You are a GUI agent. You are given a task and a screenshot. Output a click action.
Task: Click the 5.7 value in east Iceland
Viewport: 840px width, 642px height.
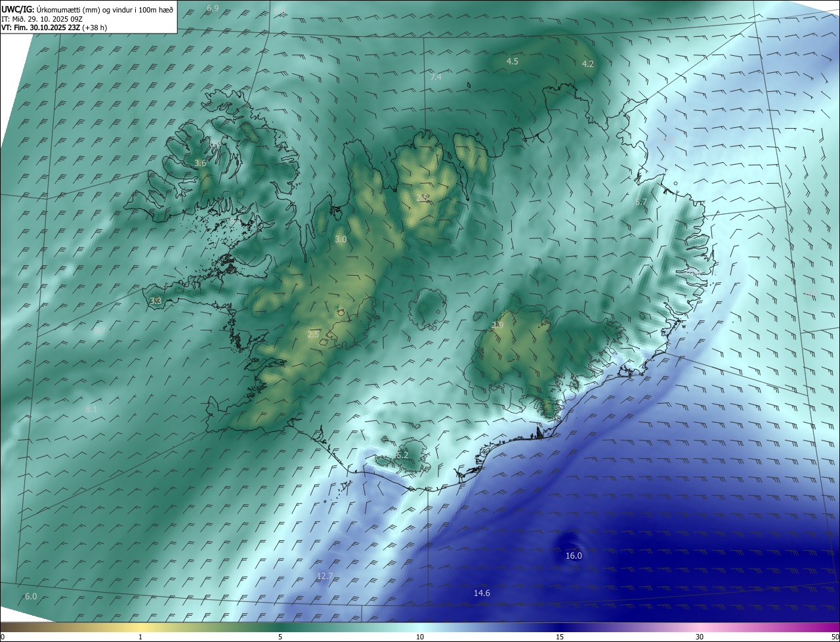tap(641, 202)
